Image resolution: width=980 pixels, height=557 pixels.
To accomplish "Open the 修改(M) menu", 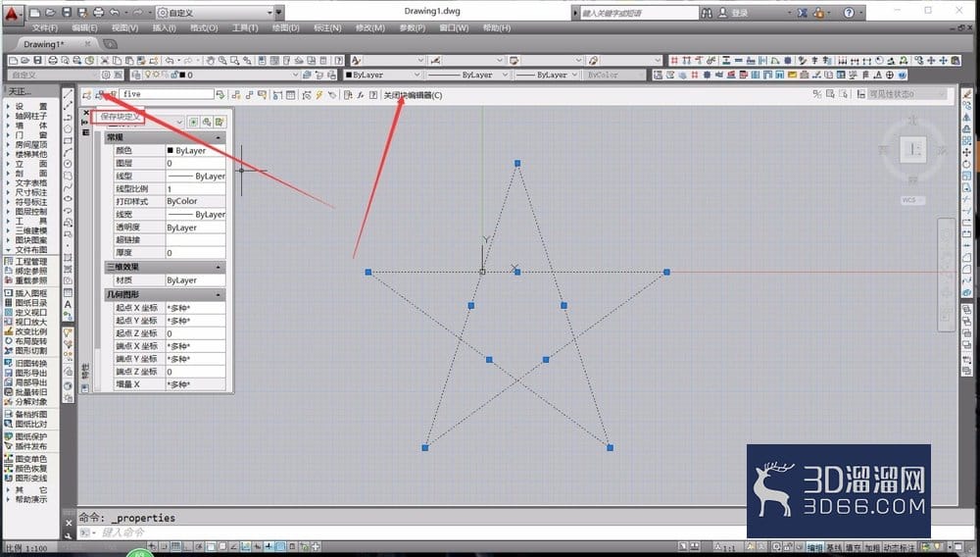I will pyautogui.click(x=370, y=28).
